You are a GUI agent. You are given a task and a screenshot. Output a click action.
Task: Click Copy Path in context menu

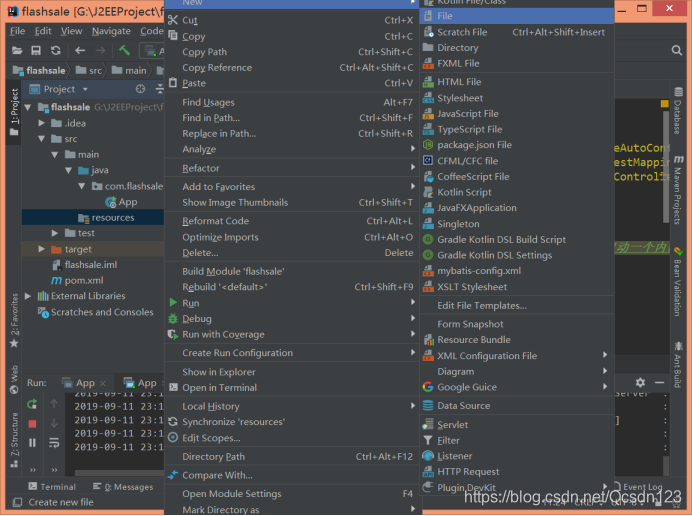coord(292,52)
